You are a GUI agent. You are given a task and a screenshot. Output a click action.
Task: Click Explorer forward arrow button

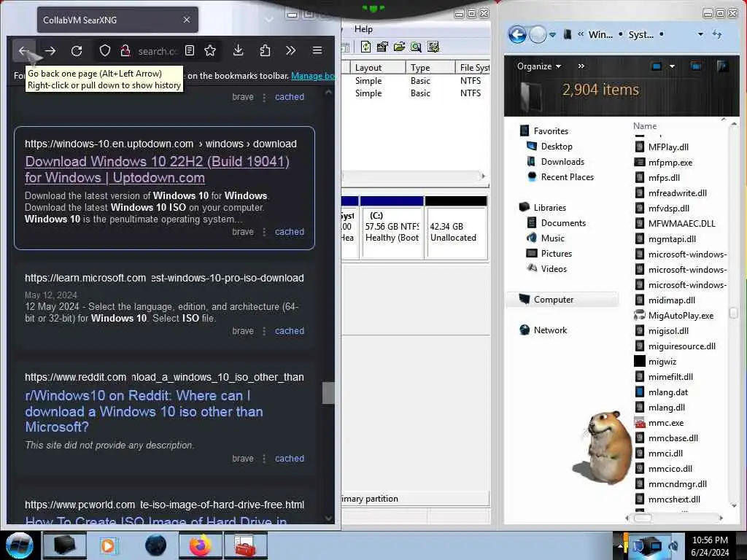(538, 34)
